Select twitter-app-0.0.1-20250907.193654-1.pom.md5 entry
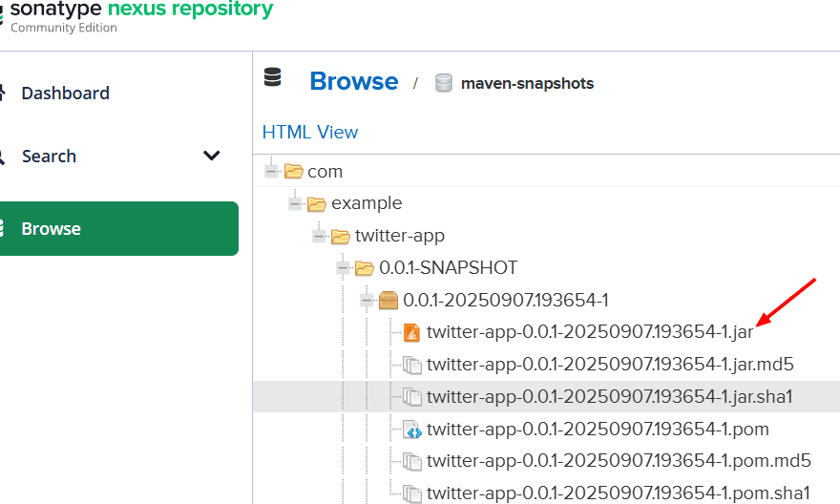 pyautogui.click(x=619, y=461)
